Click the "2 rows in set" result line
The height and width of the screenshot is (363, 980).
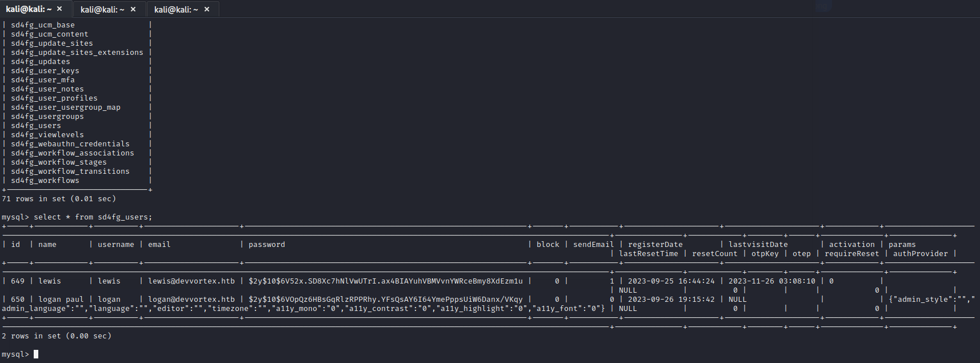(57, 336)
